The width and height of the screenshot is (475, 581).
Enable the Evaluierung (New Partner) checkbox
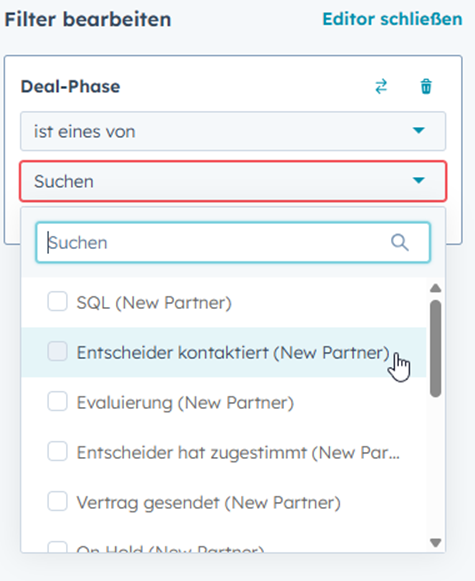(x=57, y=401)
